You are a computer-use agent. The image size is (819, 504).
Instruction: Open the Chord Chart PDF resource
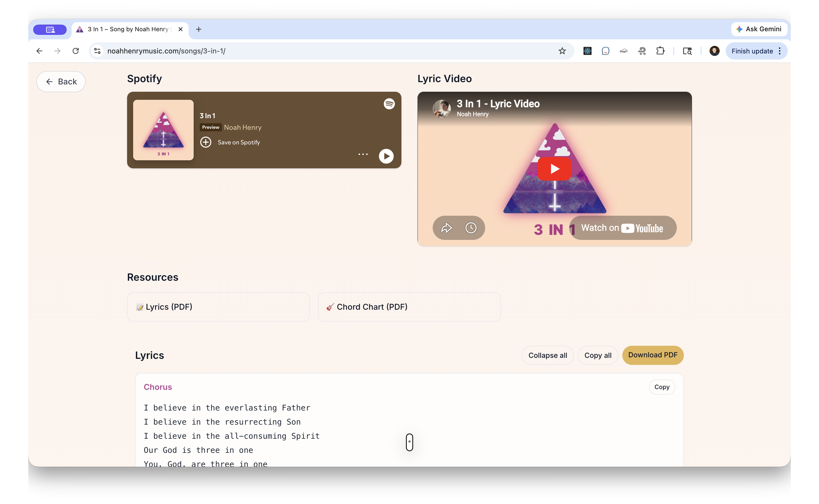pyautogui.click(x=409, y=307)
